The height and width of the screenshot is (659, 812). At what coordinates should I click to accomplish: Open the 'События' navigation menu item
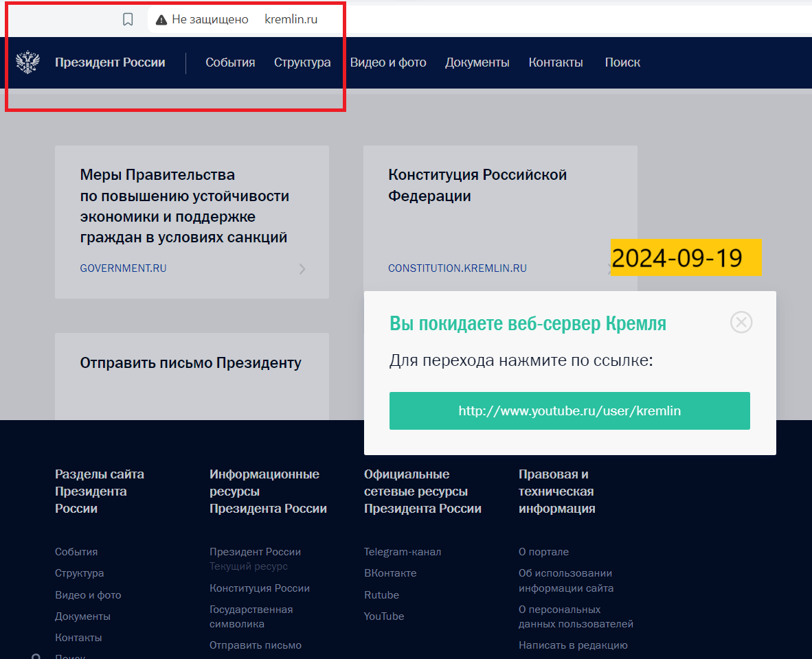(x=230, y=62)
